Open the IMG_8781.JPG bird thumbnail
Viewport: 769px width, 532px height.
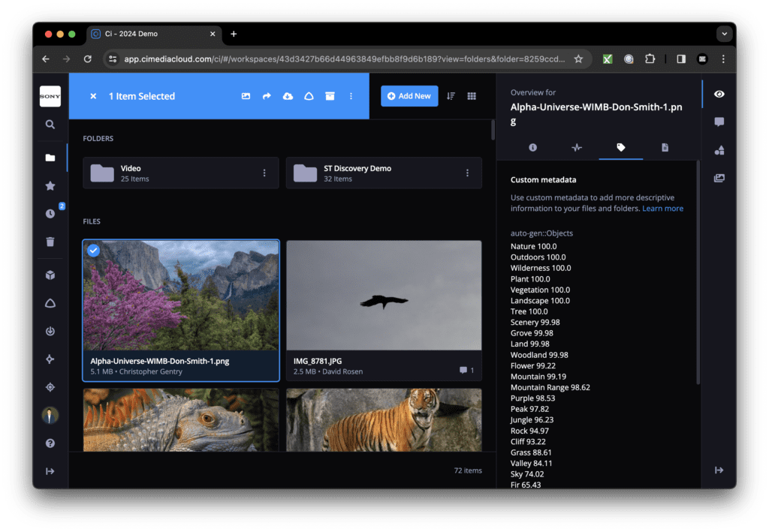pos(384,296)
